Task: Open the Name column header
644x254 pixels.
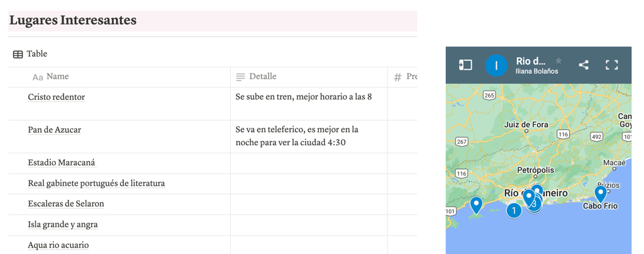Action: [x=119, y=77]
